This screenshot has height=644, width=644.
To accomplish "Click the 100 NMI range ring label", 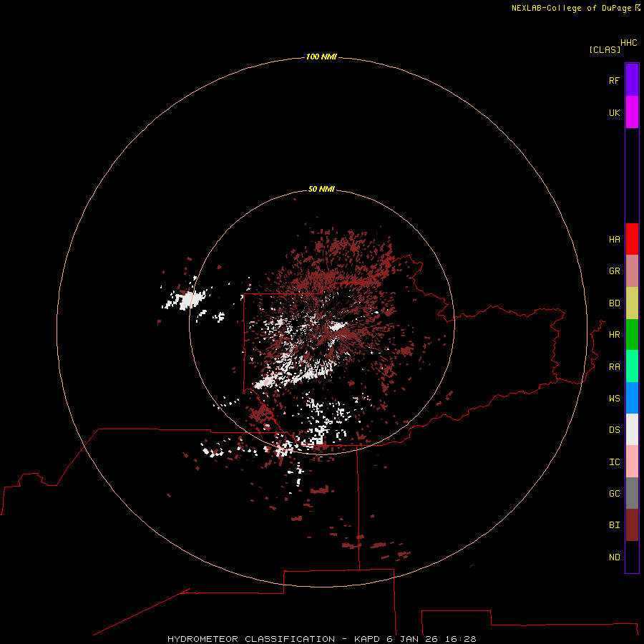I will pyautogui.click(x=321, y=57).
